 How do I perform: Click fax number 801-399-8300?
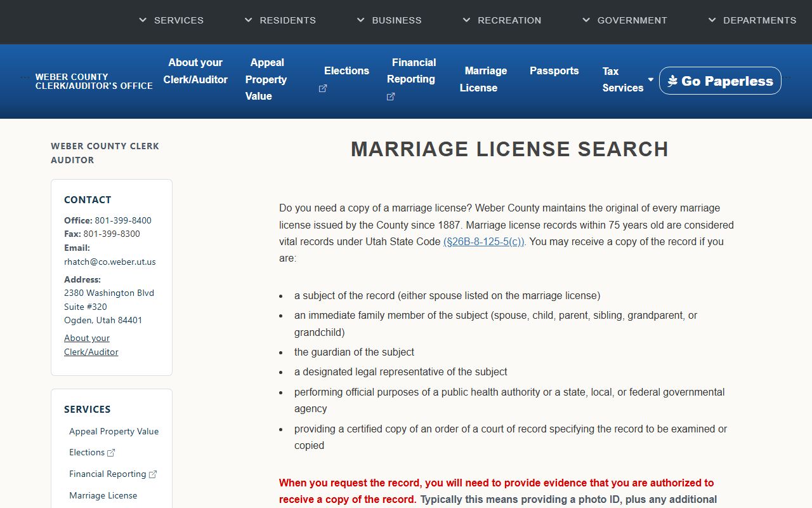[112, 234]
